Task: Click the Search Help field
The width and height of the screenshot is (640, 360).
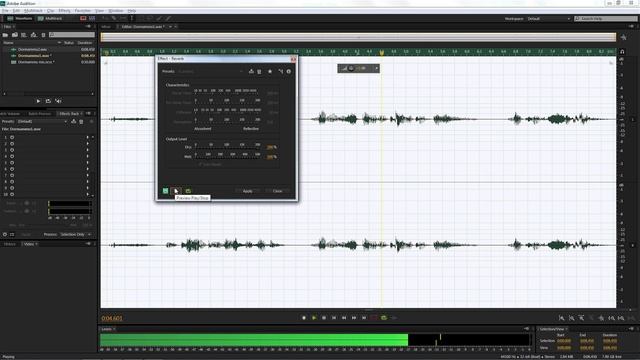Action: coord(606,19)
